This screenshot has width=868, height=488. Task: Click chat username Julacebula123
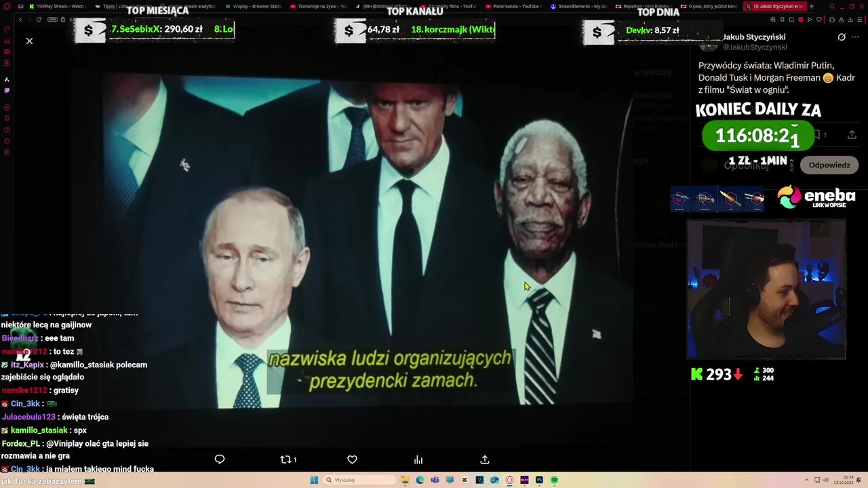28,417
